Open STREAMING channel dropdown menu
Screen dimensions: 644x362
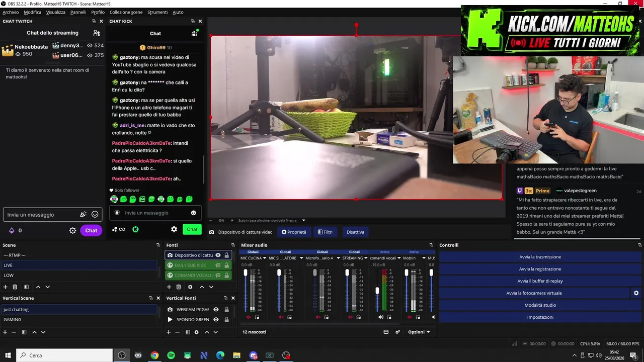pyautogui.click(x=366, y=258)
